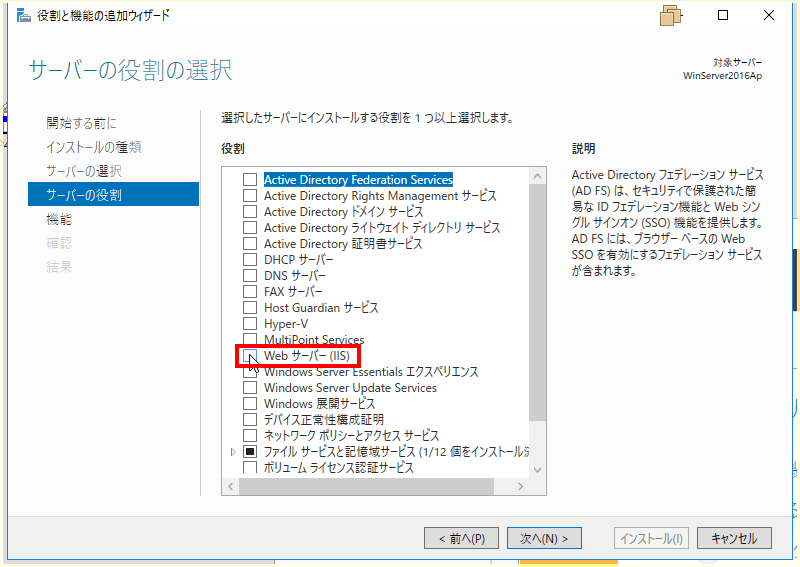800x567 pixels.
Task: Enable the DHCP サーバー role checkbox
Action: coord(249,260)
